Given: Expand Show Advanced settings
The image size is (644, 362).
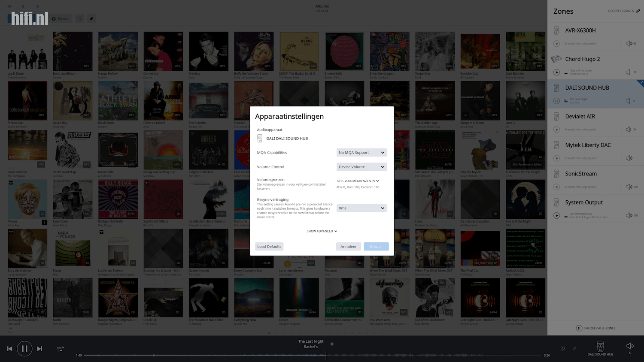Looking at the screenshot, I should click(x=322, y=231).
